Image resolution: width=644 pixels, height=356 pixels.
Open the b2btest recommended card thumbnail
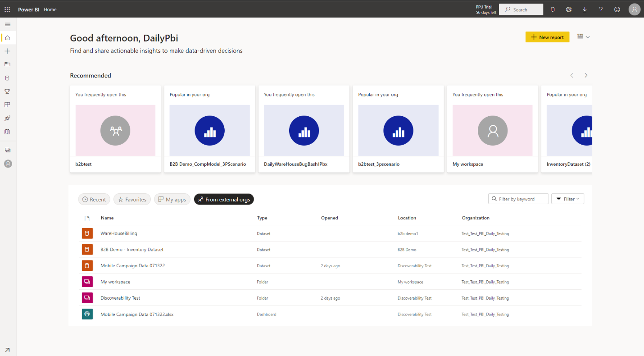115,131
